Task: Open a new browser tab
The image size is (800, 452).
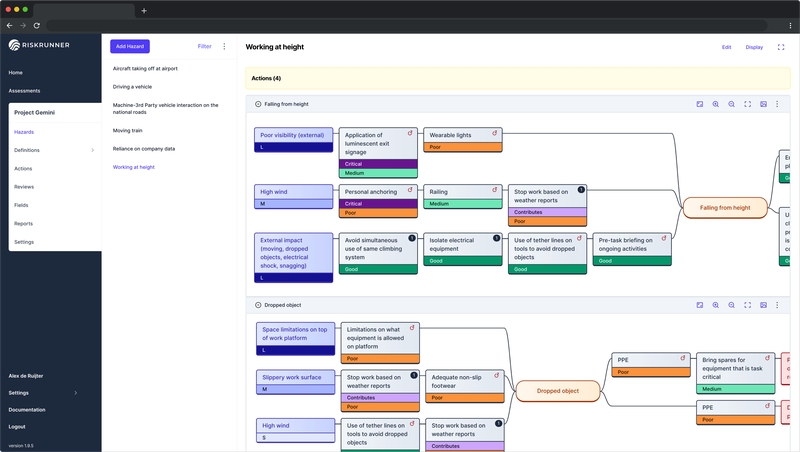Action: click(144, 11)
